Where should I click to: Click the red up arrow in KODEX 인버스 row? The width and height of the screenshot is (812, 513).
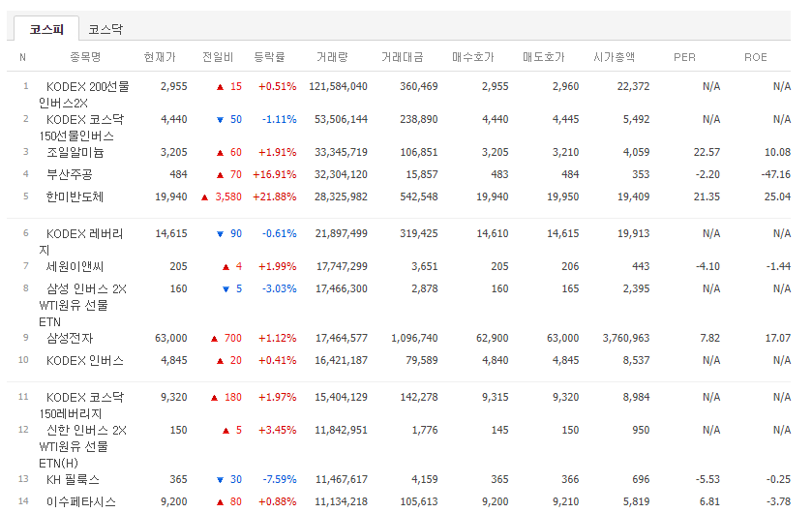(220, 361)
